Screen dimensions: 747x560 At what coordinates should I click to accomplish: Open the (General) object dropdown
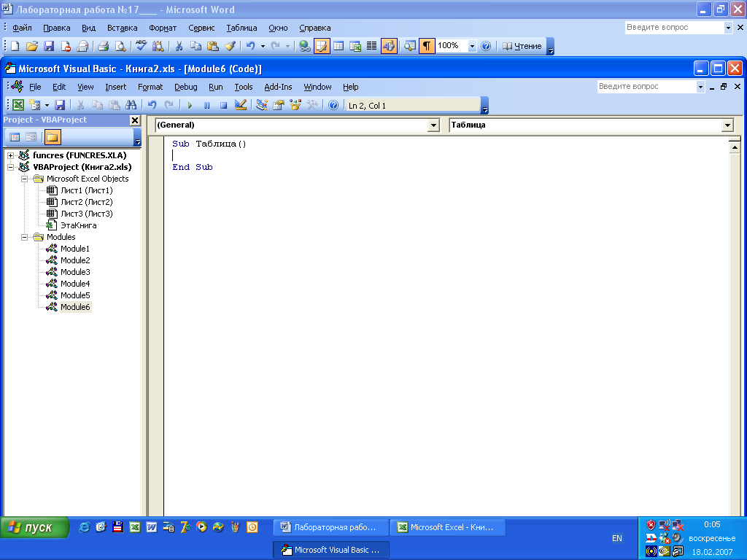click(x=433, y=125)
